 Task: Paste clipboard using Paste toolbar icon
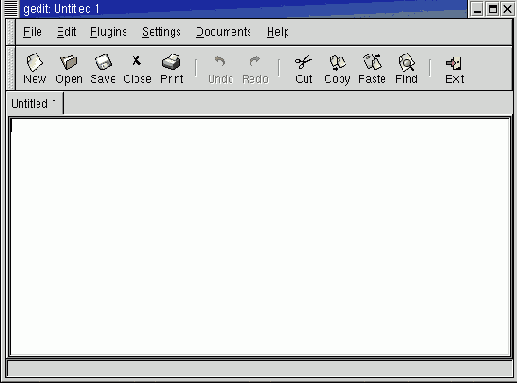(372, 69)
